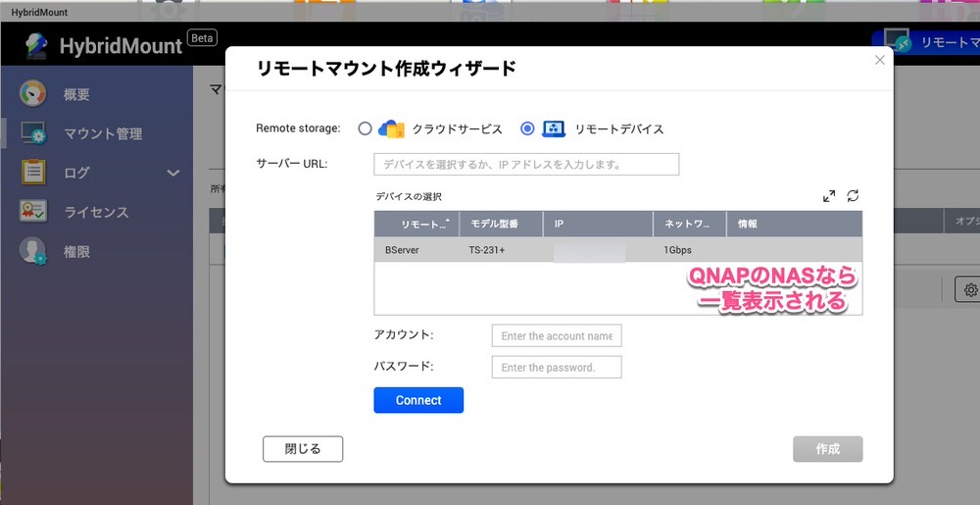980x505 pixels.
Task: Open 概要 in the sidebar
Action: [76, 94]
